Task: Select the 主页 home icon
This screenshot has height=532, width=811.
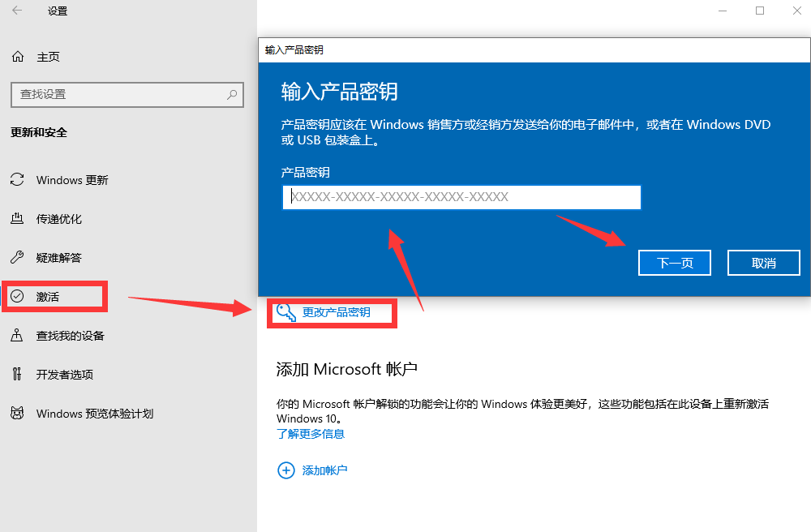Action: (x=17, y=57)
